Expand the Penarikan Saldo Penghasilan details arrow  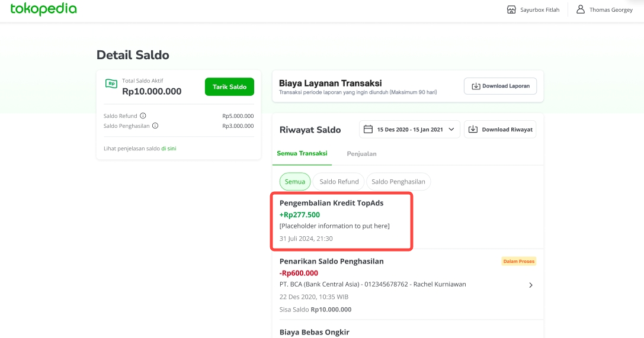(x=531, y=285)
